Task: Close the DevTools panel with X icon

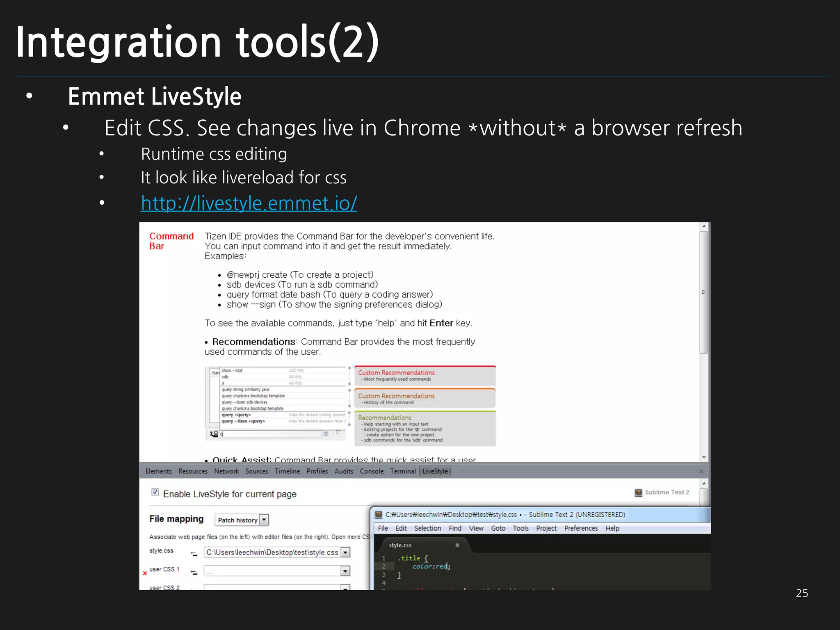Action: coord(701,472)
